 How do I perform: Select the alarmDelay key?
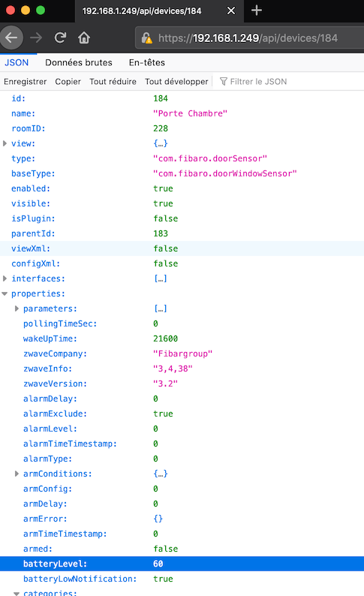[50, 399]
